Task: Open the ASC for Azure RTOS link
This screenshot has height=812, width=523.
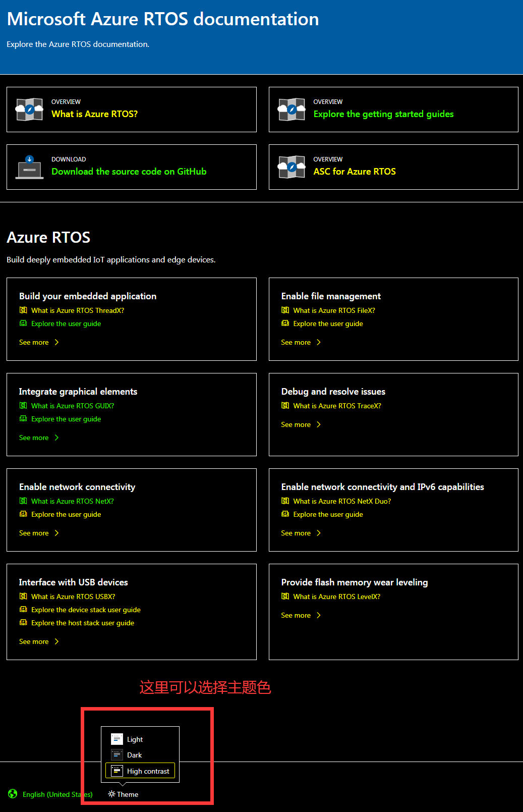Action: 355,172
